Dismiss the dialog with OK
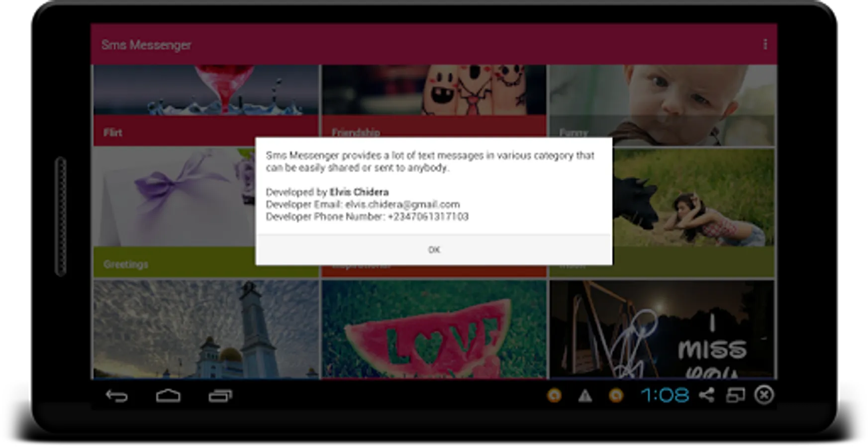 click(x=434, y=250)
